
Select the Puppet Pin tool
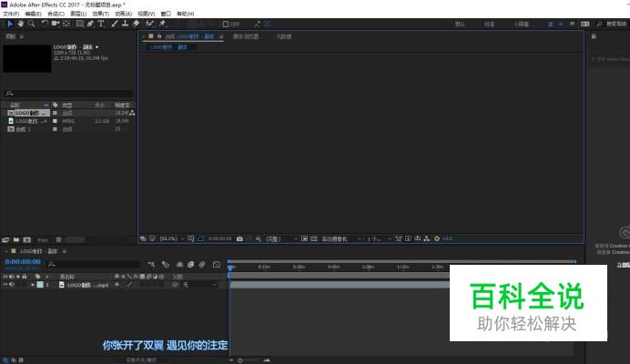coord(162,24)
